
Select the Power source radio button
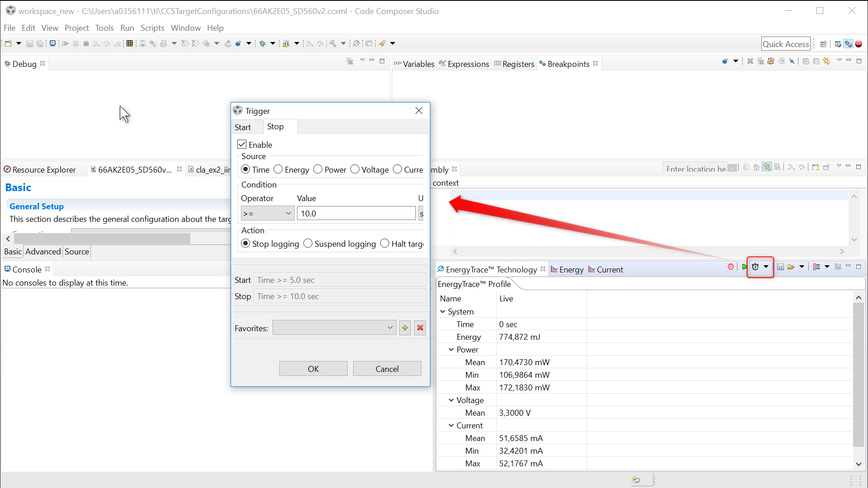[318, 169]
